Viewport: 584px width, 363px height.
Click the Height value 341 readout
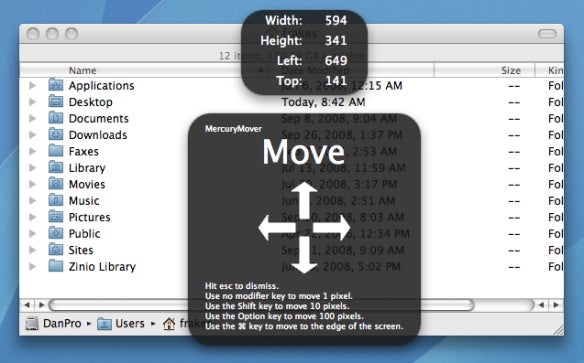[336, 41]
